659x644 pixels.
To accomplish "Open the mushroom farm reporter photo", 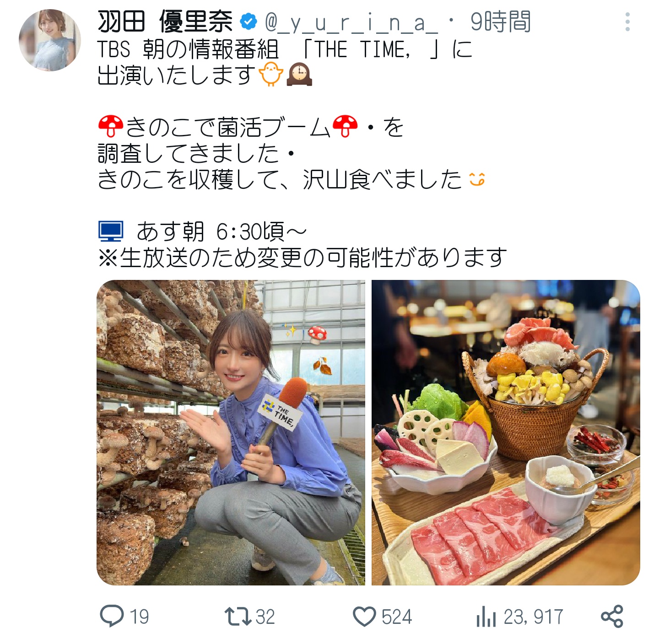I will pos(231,433).
